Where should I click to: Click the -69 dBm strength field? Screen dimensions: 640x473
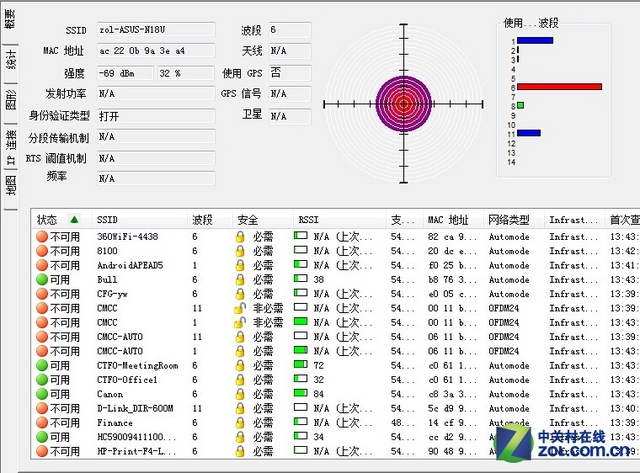point(125,73)
